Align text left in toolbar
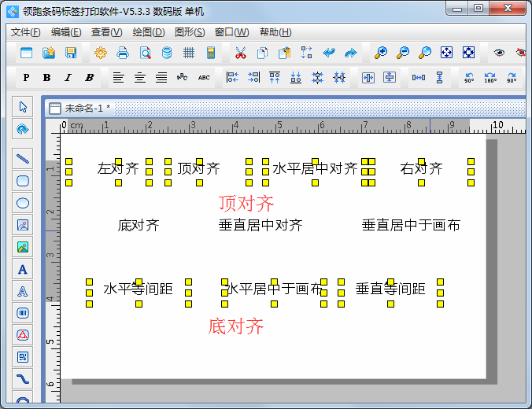The width and height of the screenshot is (532, 409). click(x=118, y=78)
